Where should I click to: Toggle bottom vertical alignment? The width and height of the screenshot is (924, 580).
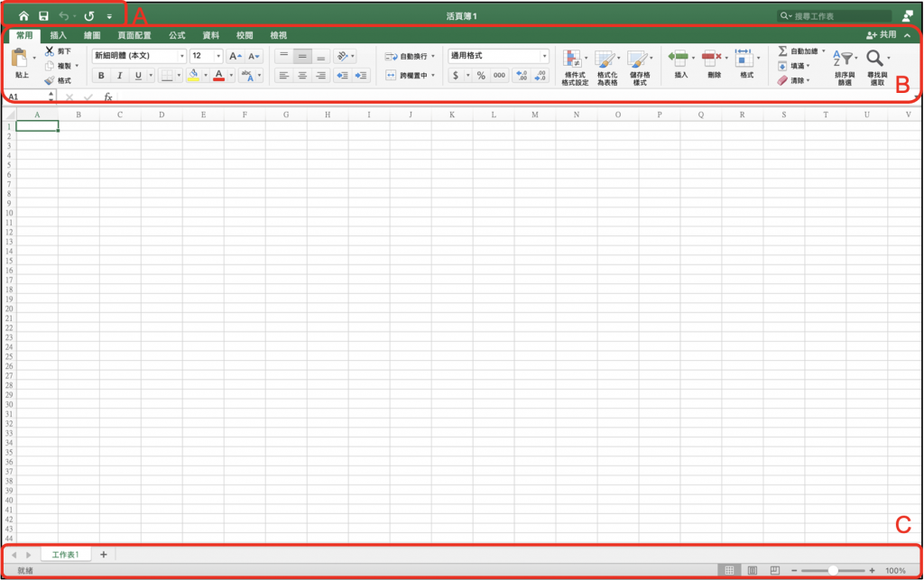click(x=320, y=56)
